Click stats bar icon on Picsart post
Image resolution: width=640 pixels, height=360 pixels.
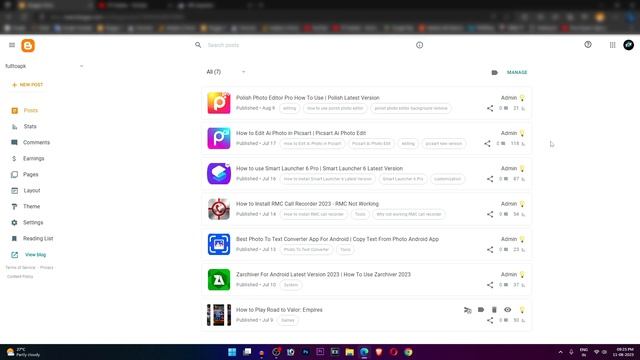click(523, 144)
